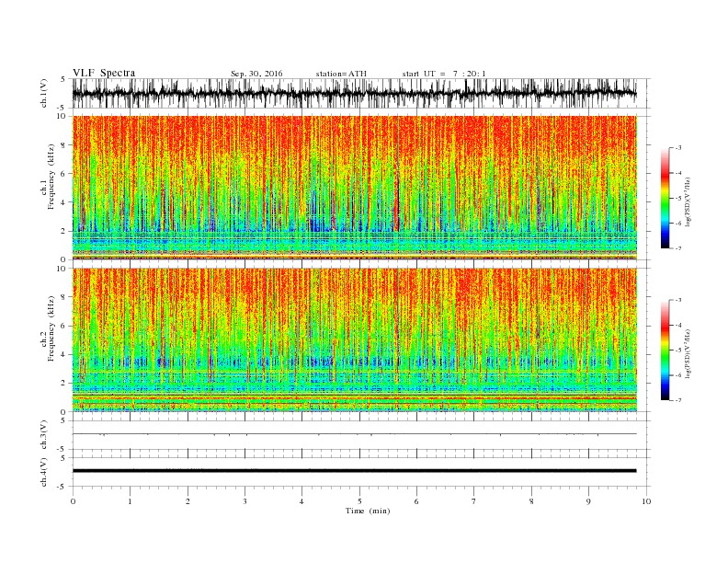728x563 pixels.
Task: Click the ch.2 spectrogram color scale bar
Action: coord(665,350)
